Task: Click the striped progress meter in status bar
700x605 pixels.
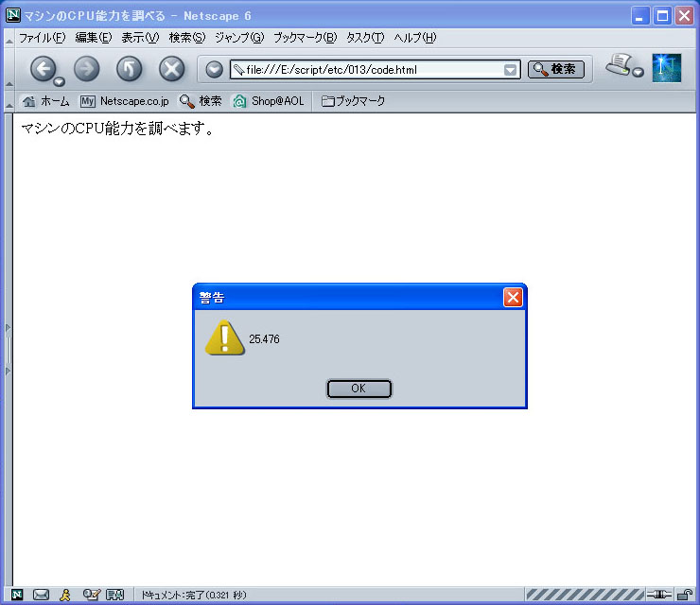Action: click(x=585, y=595)
